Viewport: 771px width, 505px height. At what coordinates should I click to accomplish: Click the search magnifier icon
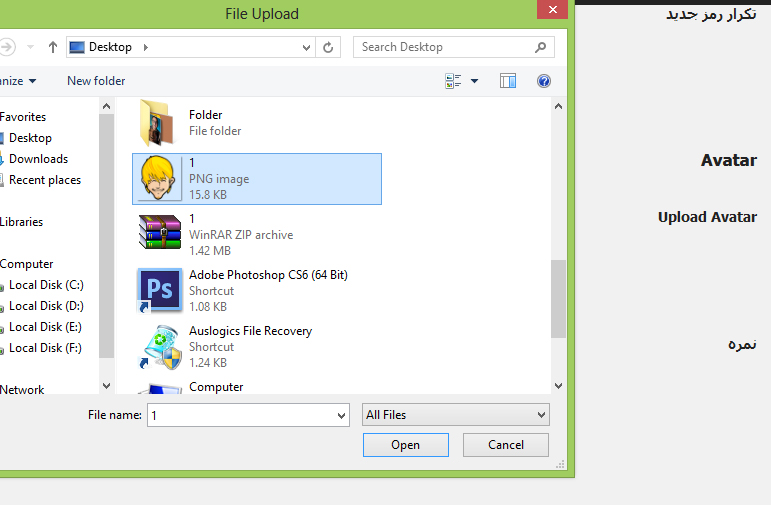540,47
